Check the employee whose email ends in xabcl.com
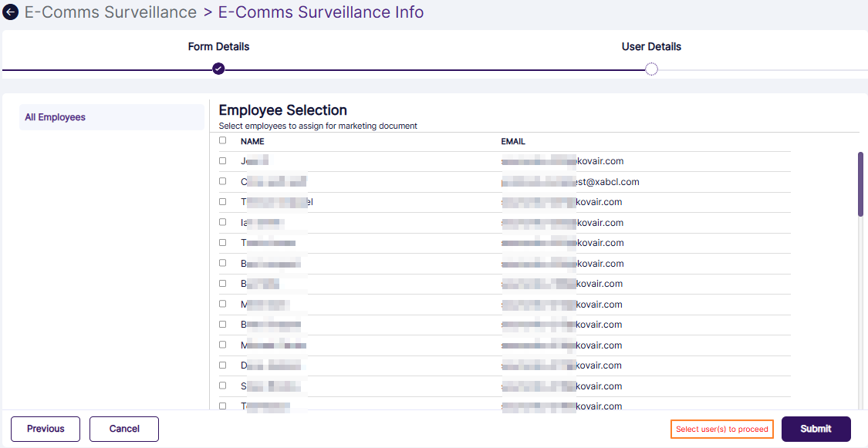 tap(222, 181)
